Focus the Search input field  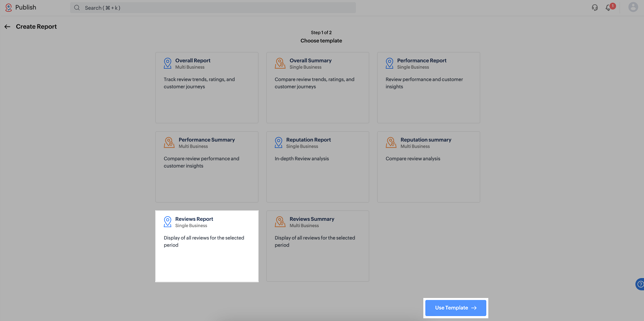point(213,8)
